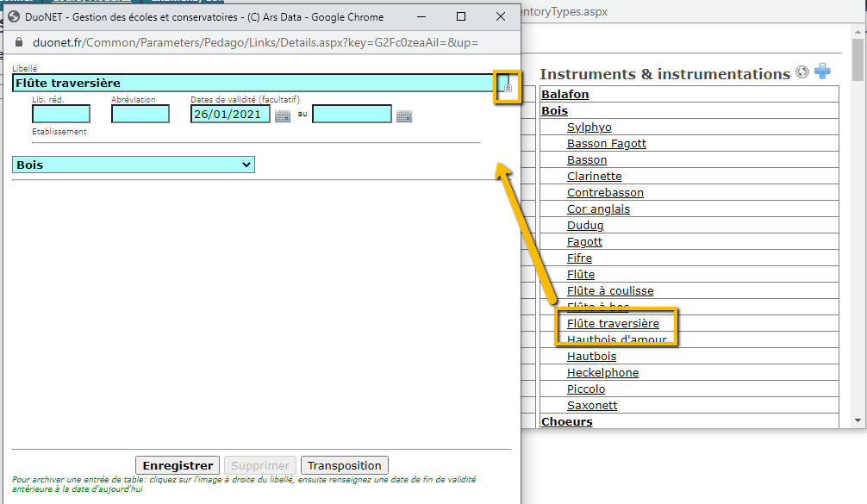Open the start date calendar picker
The height and width of the screenshot is (504, 867).
(x=283, y=116)
